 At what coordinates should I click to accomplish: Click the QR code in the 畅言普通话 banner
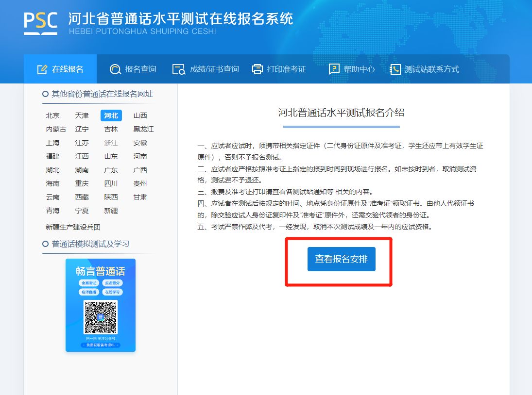tap(101, 317)
